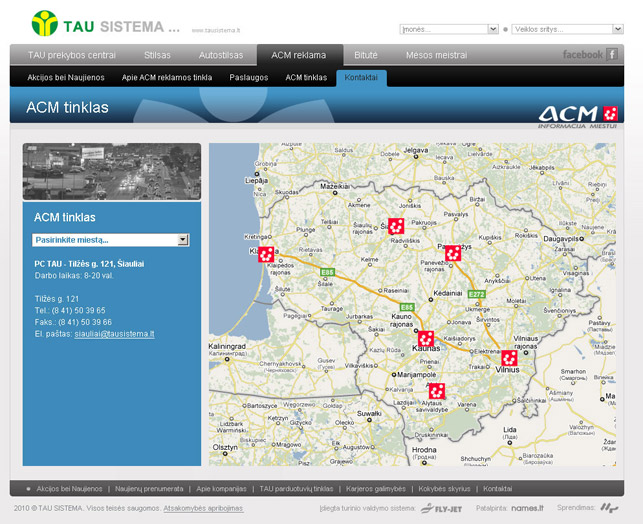Click the Kontaktai footer link
Image resolution: width=643 pixels, height=524 pixels.
(497, 489)
